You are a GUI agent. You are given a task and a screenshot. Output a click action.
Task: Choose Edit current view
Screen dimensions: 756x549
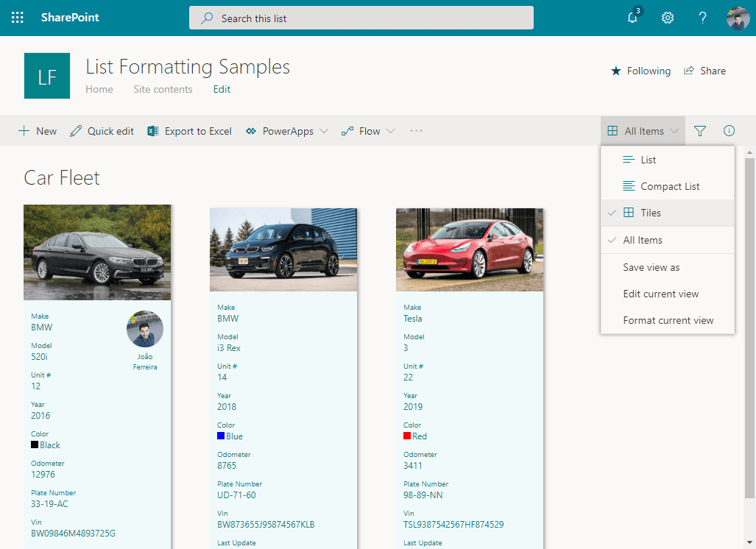[667, 294]
